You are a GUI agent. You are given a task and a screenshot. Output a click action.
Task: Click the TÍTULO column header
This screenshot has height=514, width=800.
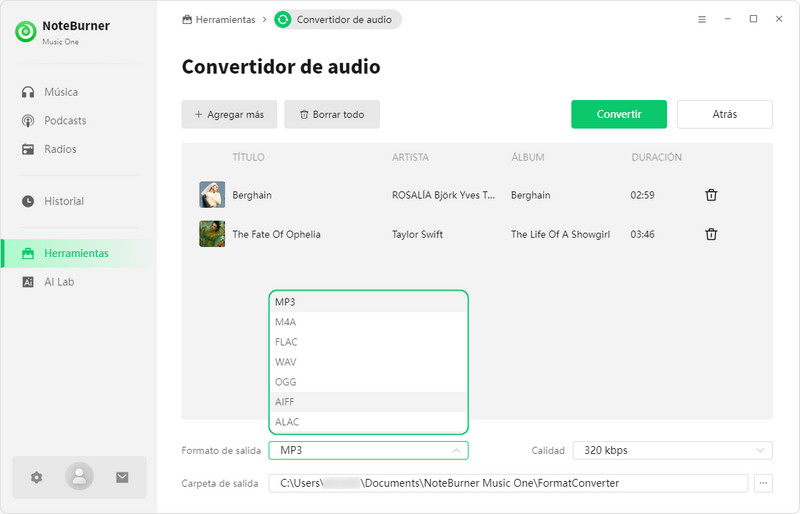click(x=248, y=157)
